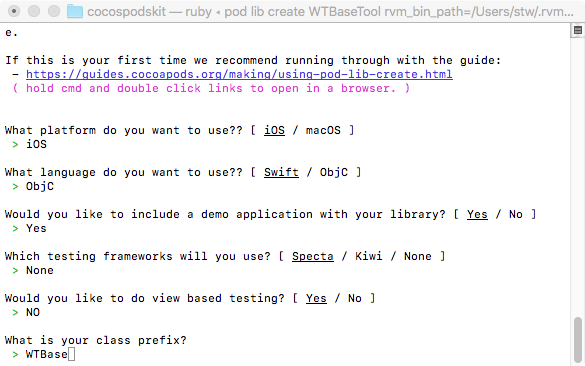Viewport: 585px width, 366px height.
Task: Click the None answer under testing frameworks
Action: pos(40,270)
